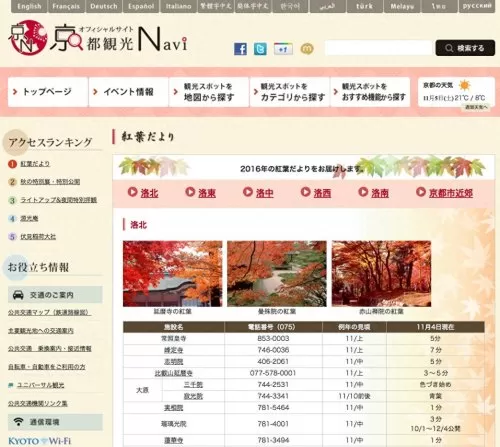Switch language to Italiano
The height and width of the screenshot is (447, 500).
[178, 6]
